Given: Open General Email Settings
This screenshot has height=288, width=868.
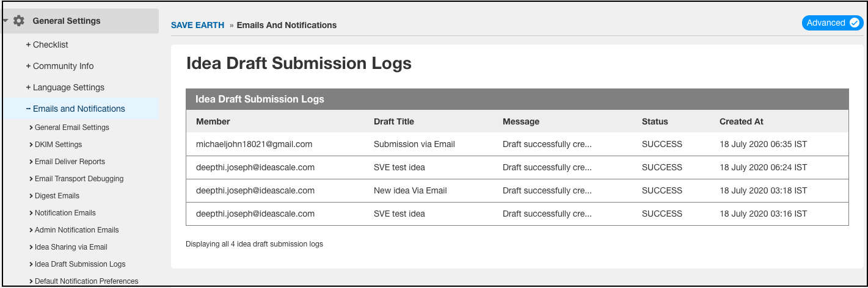Looking at the screenshot, I should [69, 128].
